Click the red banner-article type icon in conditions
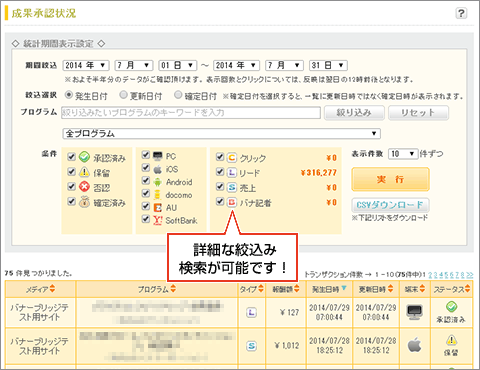Viewport: 480px width, 370px height. [232, 202]
